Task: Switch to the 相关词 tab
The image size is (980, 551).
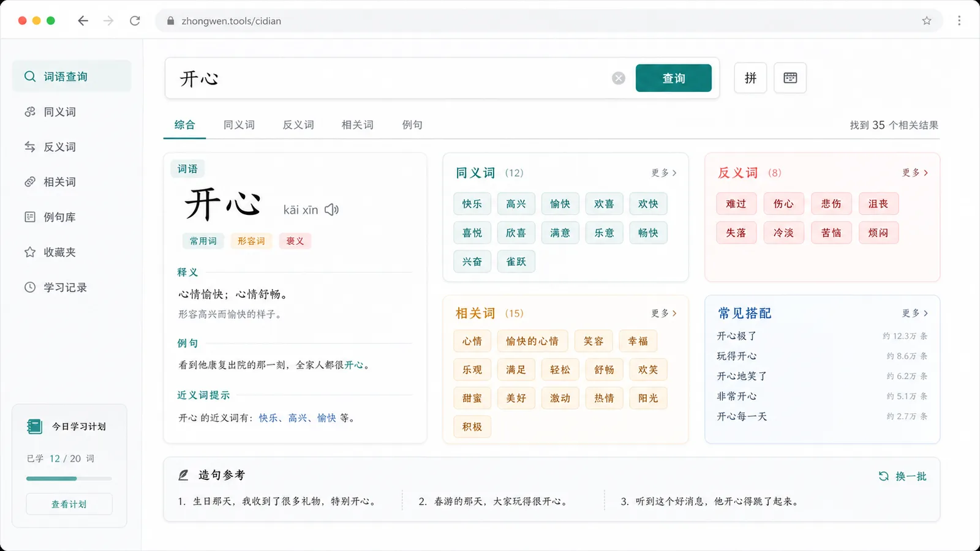Action: (x=358, y=125)
